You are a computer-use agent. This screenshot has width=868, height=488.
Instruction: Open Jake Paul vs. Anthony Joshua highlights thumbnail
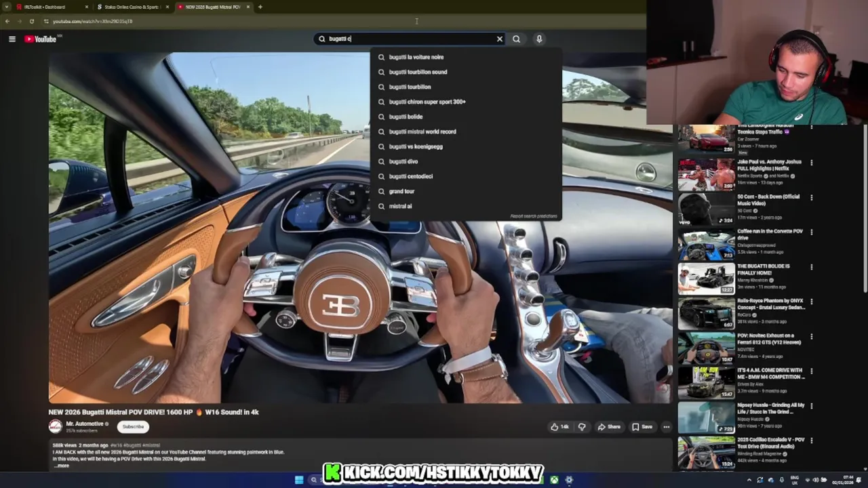pyautogui.click(x=706, y=174)
